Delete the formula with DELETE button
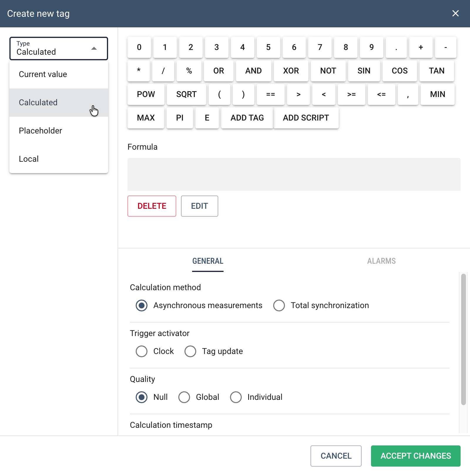470x476 pixels. (152, 206)
